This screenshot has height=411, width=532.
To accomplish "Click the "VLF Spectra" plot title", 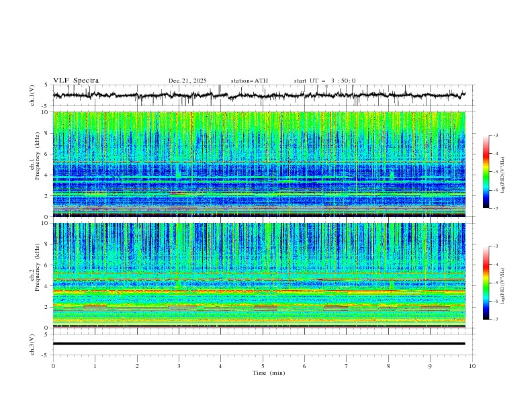I will click(x=76, y=81).
